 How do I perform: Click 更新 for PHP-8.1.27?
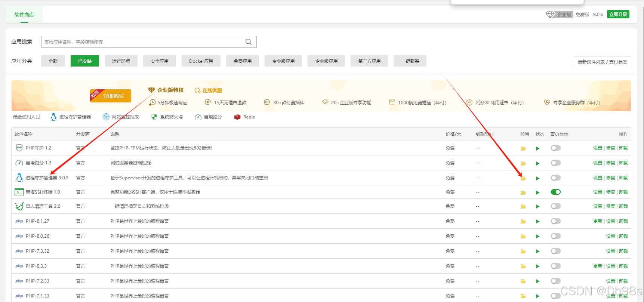point(598,221)
